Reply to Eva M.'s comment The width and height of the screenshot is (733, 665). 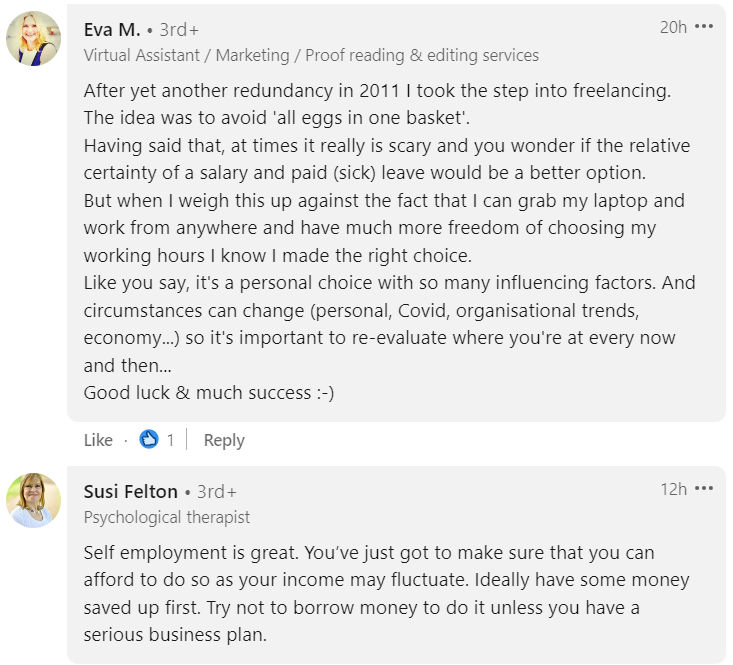224,440
